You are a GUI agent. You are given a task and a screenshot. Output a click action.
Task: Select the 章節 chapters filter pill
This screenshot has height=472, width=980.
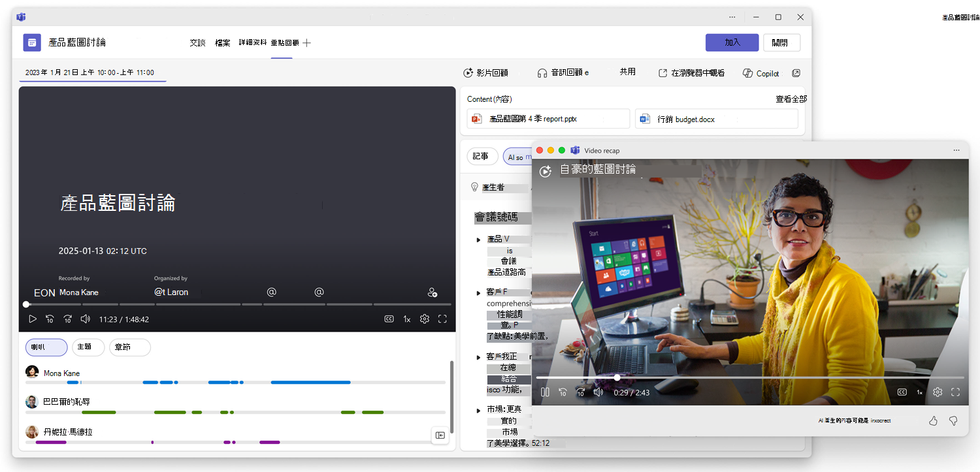pyautogui.click(x=129, y=347)
